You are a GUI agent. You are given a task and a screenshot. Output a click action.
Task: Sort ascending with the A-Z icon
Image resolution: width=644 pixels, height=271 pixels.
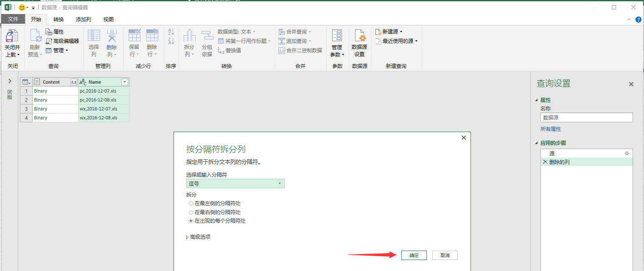click(x=171, y=31)
